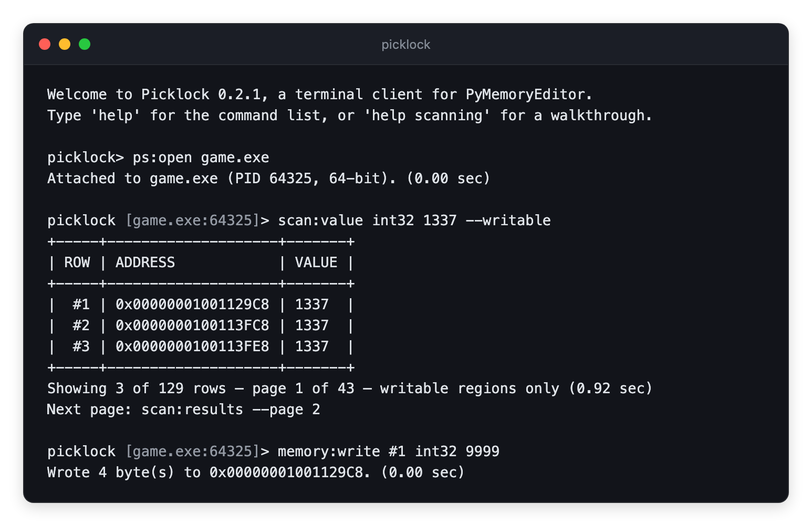Click row number #1 cell
The image size is (812, 525).
click(81, 304)
